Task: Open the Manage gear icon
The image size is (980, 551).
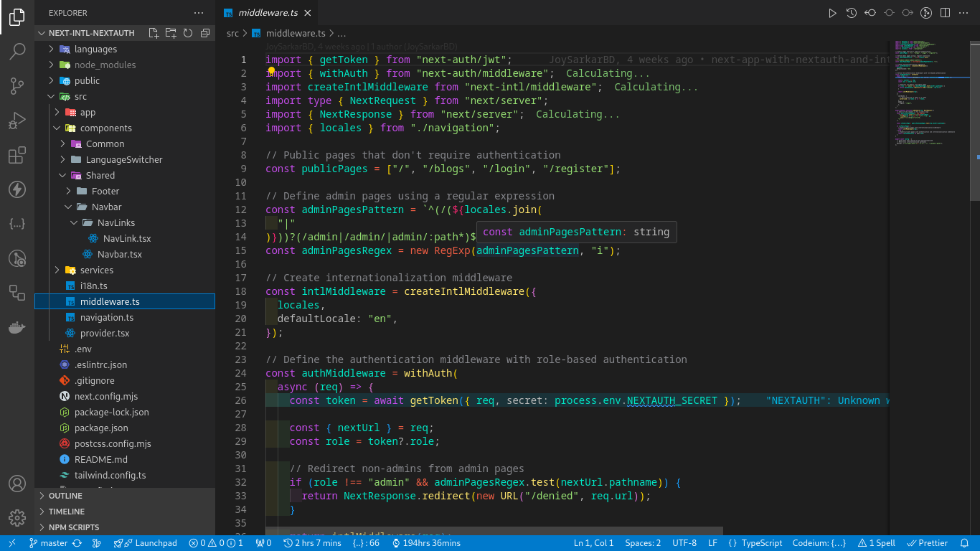Action: coord(17,518)
